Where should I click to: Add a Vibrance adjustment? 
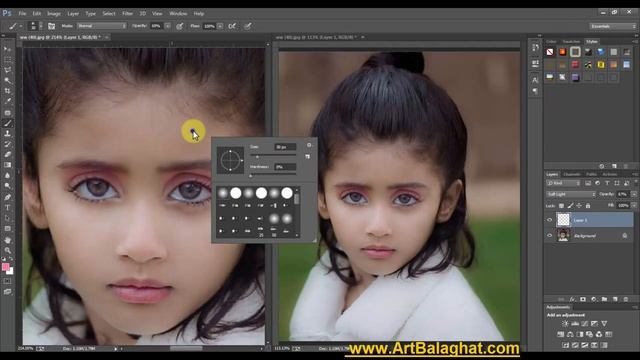pyautogui.click(x=604, y=324)
